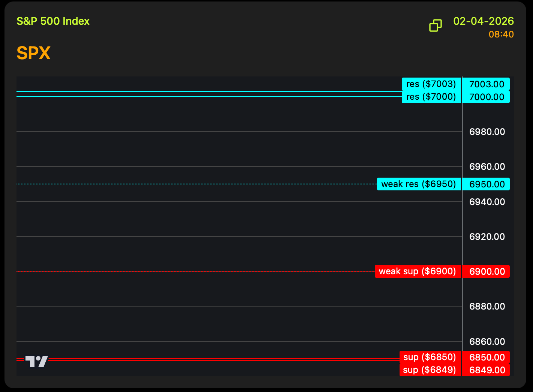Click the copy chart icon

[435, 25]
